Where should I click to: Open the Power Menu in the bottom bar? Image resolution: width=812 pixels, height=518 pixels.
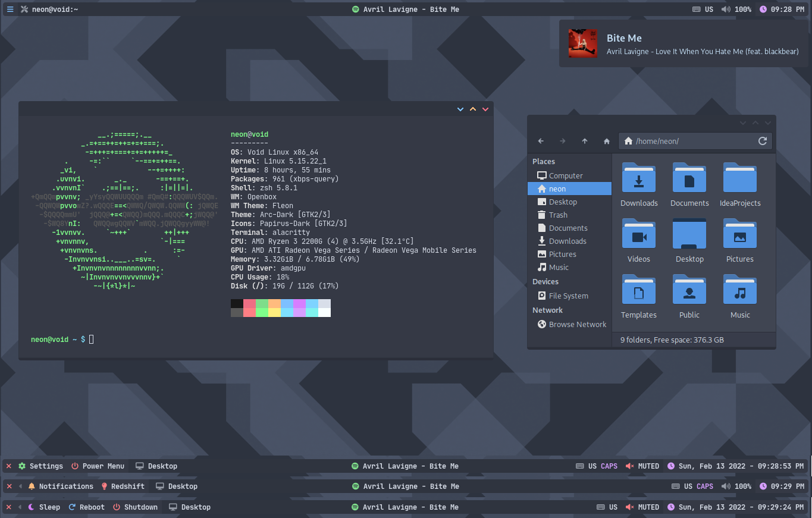98,466
